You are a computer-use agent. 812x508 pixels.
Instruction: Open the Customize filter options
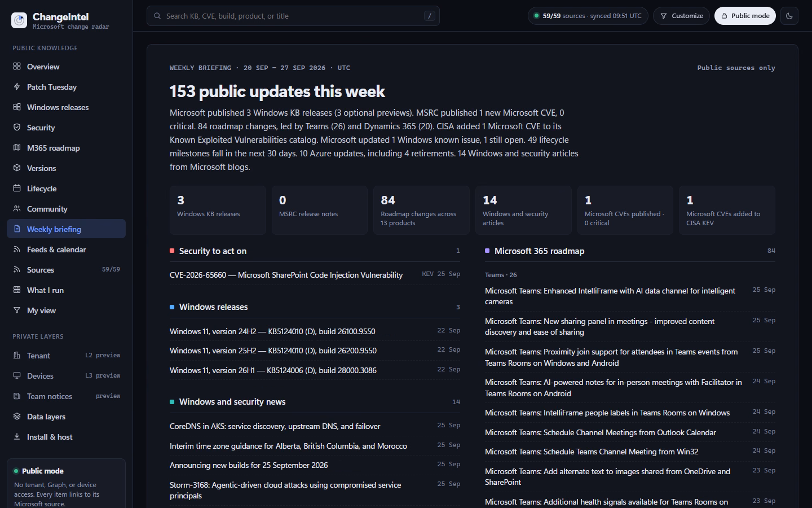[x=681, y=16]
